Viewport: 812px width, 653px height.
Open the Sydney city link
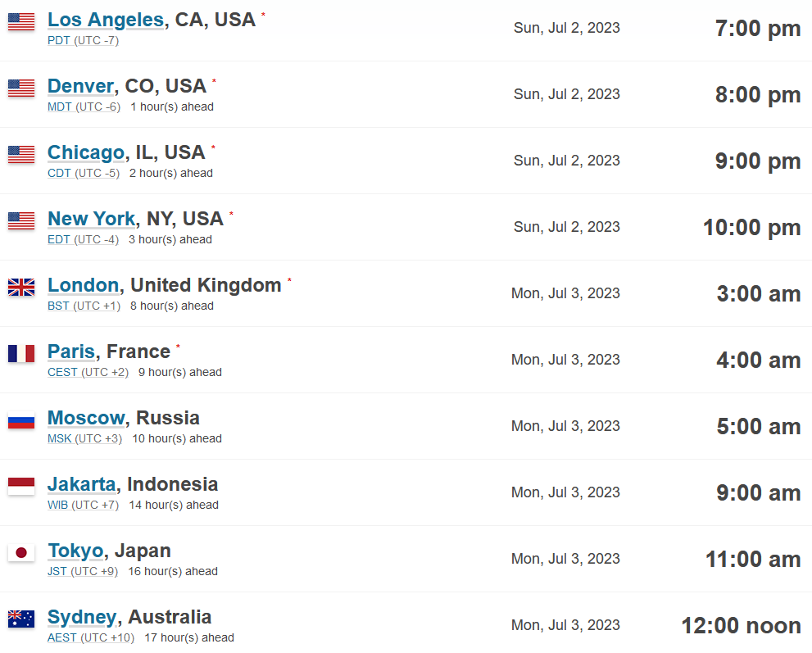82,617
